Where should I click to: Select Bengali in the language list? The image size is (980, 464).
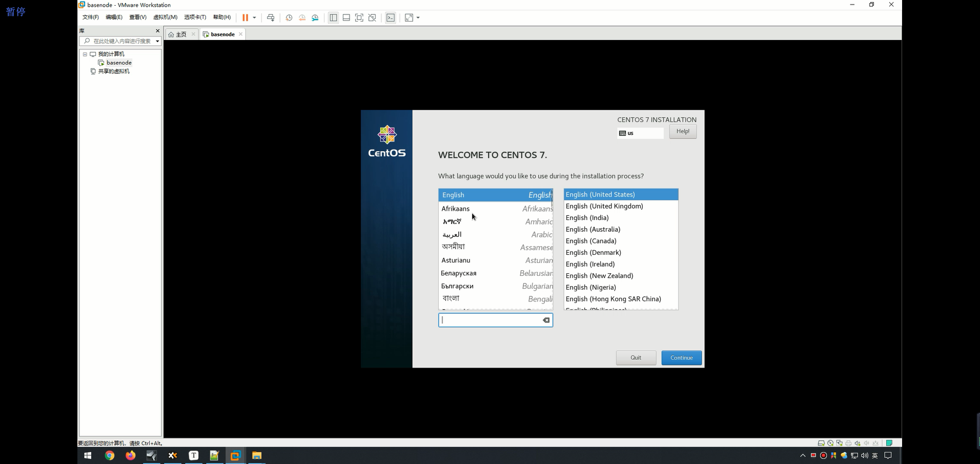pos(496,299)
